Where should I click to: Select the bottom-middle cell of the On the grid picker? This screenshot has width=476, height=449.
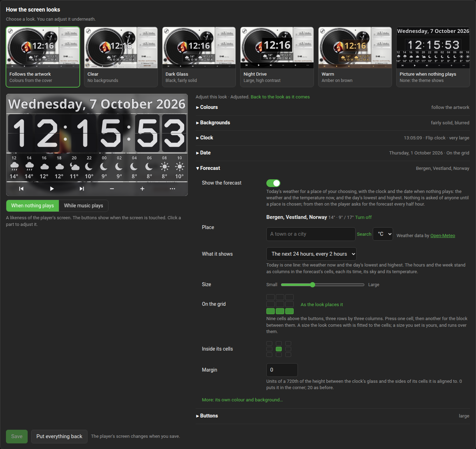tap(280, 311)
